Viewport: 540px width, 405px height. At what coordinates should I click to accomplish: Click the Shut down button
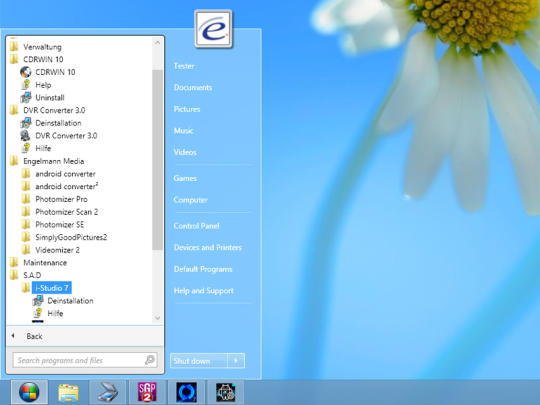[x=199, y=361]
